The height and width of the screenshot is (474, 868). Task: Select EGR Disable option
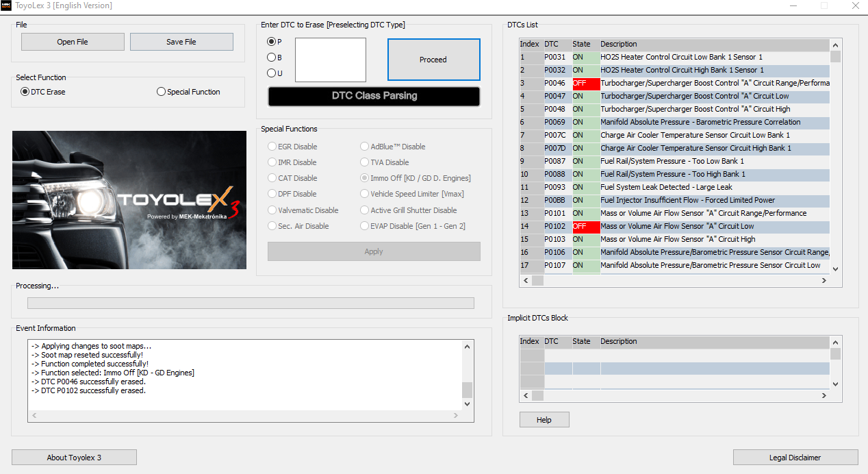click(293, 147)
